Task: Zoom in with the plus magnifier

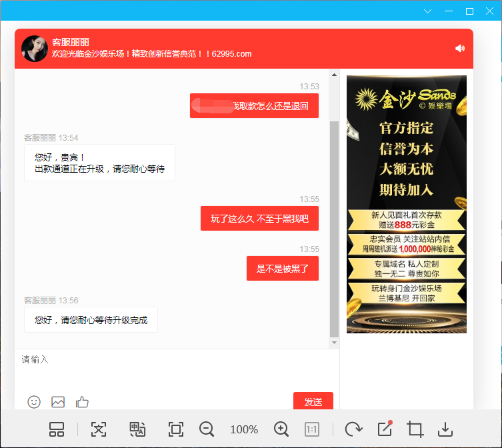Action: click(281, 429)
